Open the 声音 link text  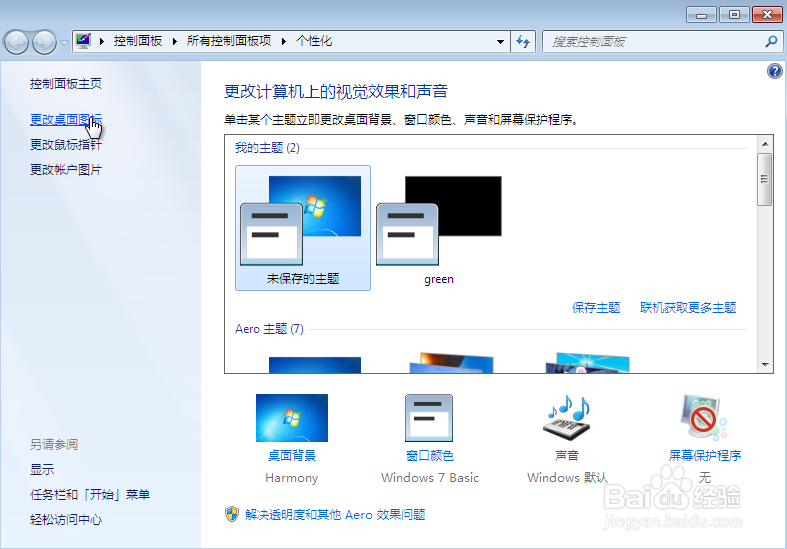point(567,456)
